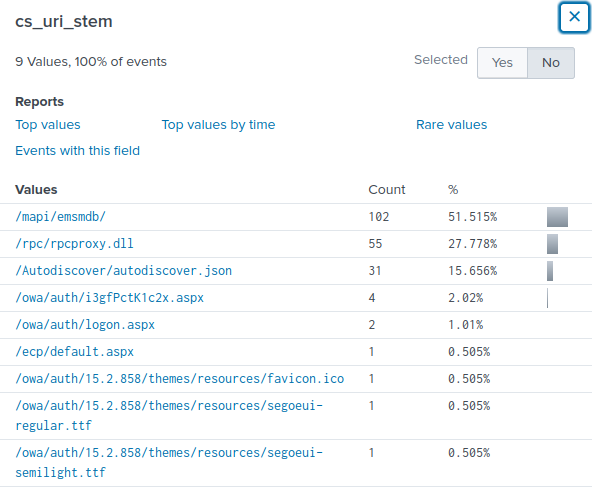The height and width of the screenshot is (500, 592).
Task: Click the 27.778% percentage bar
Action: pyautogui.click(x=552, y=244)
